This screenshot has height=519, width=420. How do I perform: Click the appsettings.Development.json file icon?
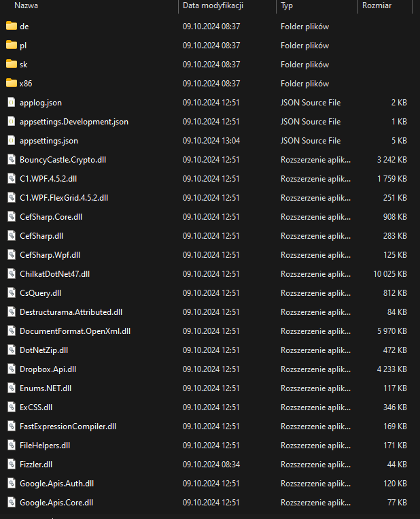pyautogui.click(x=12, y=122)
